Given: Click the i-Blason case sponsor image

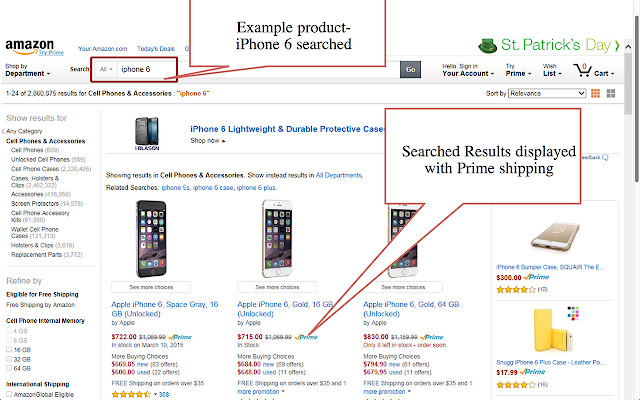Looking at the screenshot, I should click(147, 133).
